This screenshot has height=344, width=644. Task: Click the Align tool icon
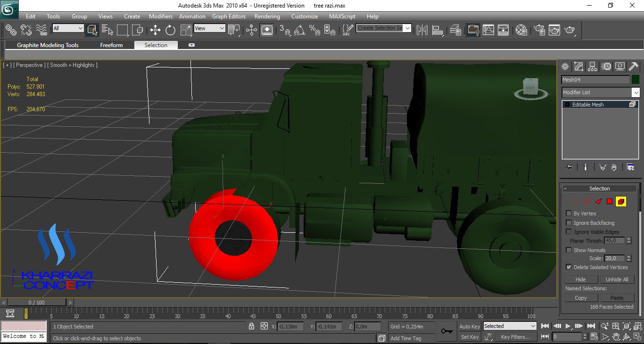pos(438,30)
